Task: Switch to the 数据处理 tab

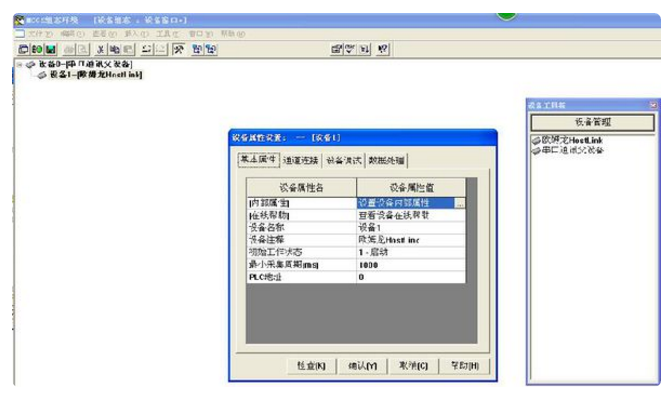Action: (386, 160)
